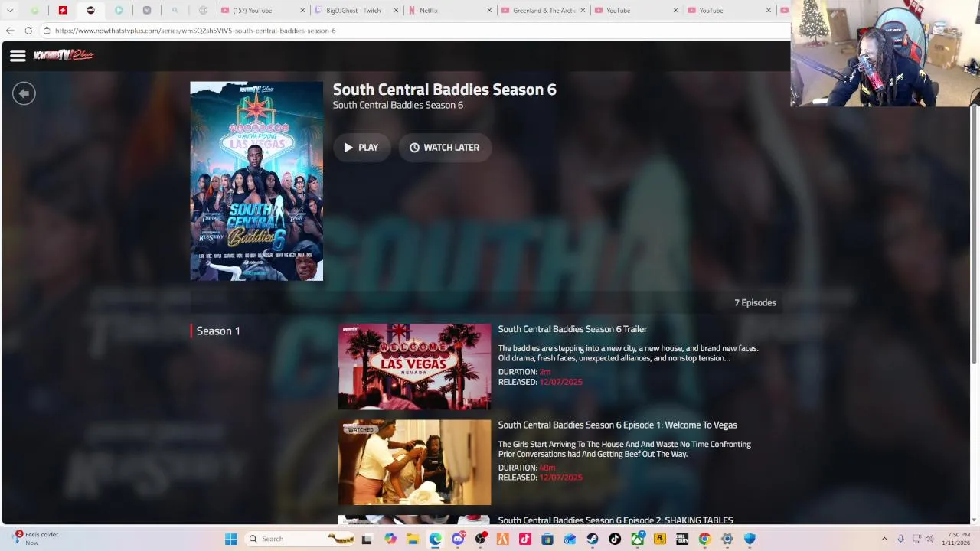980x551 pixels.
Task: Open Steam from the taskbar
Action: [592, 539]
